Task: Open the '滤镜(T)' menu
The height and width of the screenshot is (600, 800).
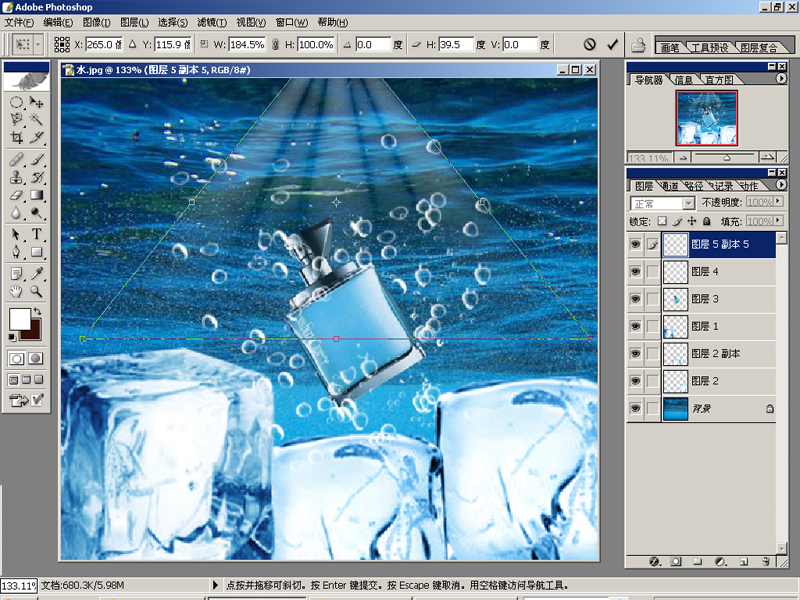Action: [x=212, y=22]
